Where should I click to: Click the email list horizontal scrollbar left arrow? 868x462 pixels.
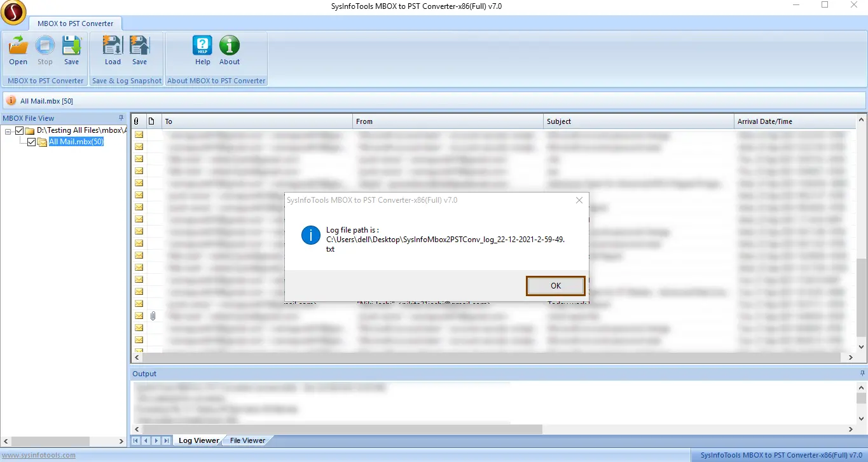coord(136,358)
